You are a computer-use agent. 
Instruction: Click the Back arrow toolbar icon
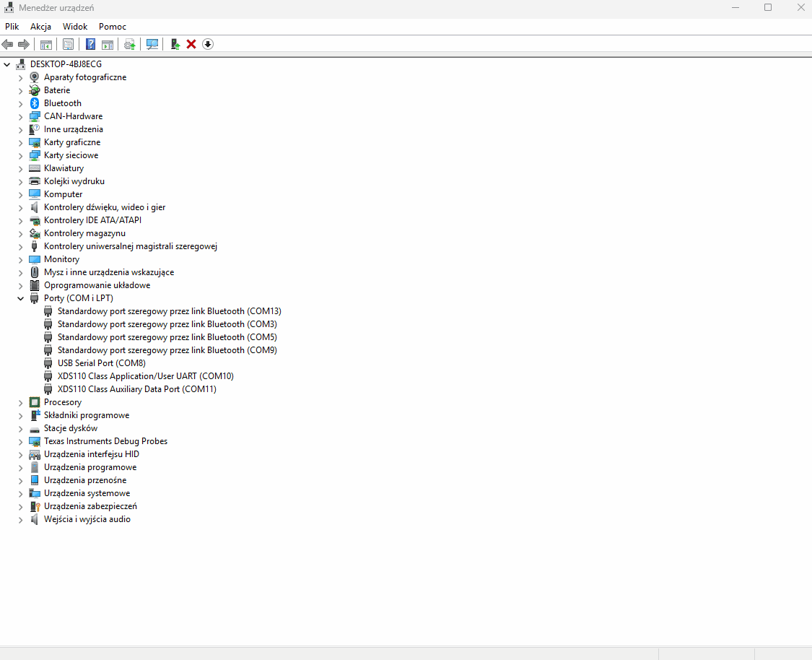(7, 45)
